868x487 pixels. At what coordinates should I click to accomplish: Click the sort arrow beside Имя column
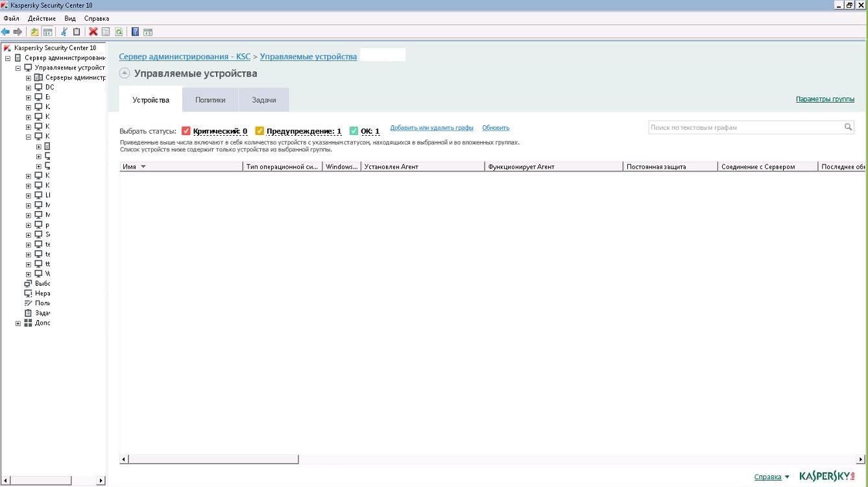143,167
